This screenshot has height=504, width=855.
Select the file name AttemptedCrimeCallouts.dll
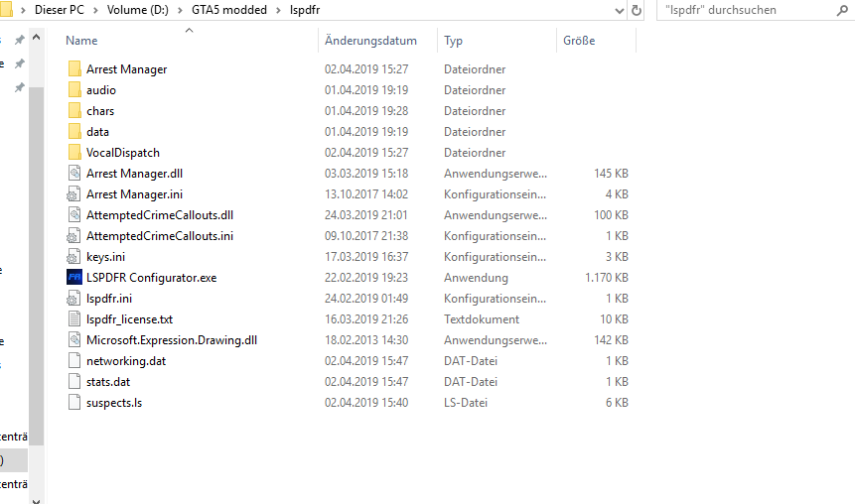(160, 214)
